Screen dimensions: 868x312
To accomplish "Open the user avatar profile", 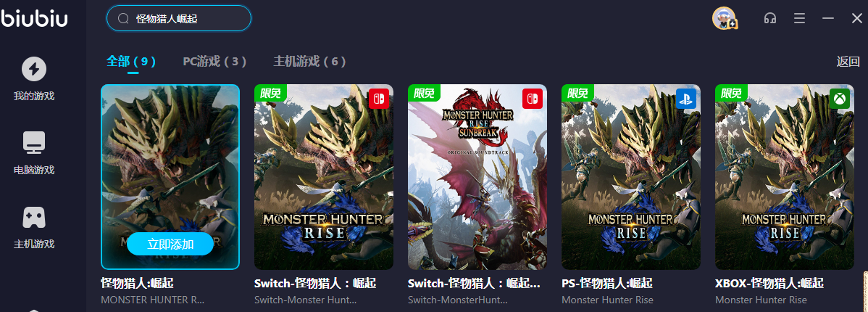I will click(724, 18).
